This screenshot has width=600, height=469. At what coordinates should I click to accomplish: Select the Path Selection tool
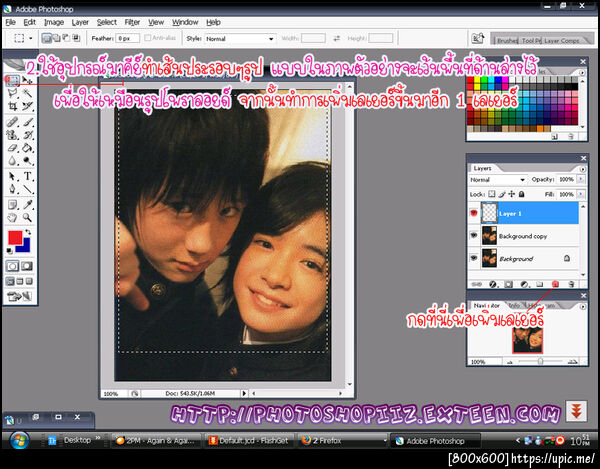pos(12,176)
